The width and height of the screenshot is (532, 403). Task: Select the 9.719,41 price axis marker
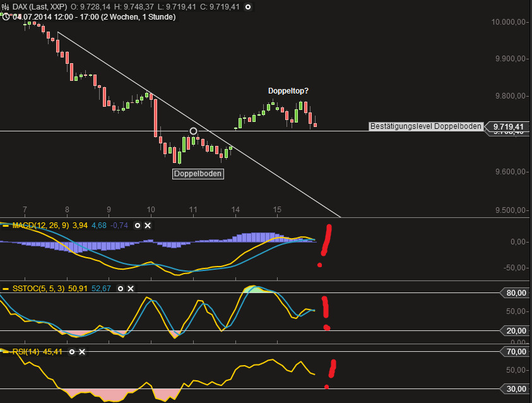point(509,127)
